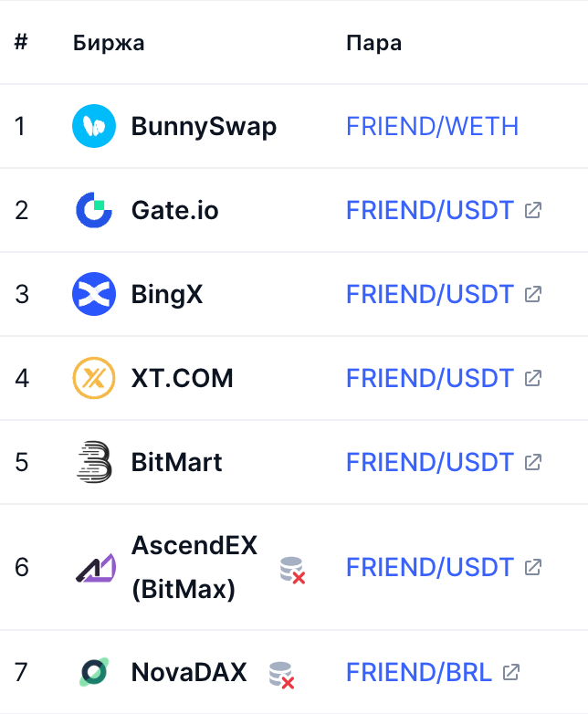Image resolution: width=588 pixels, height=714 pixels.
Task: Sort by the Пара column header
Action: click(373, 43)
